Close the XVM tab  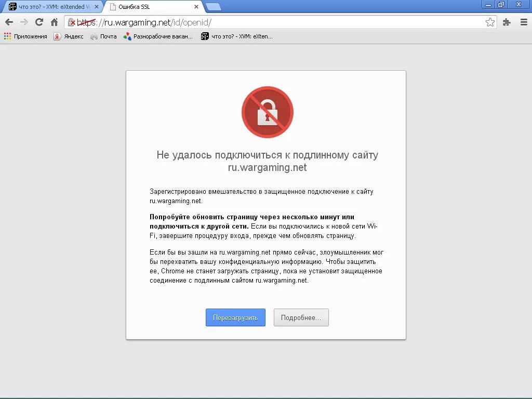(96, 7)
